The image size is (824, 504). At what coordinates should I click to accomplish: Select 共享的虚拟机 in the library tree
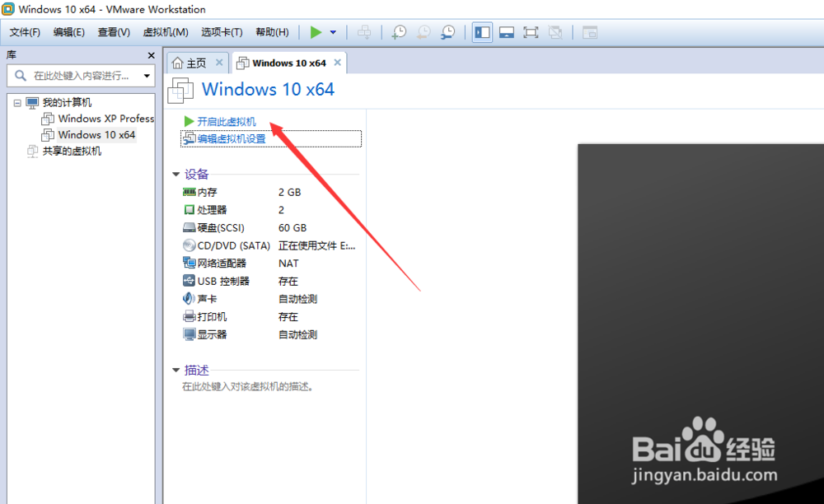click(72, 152)
